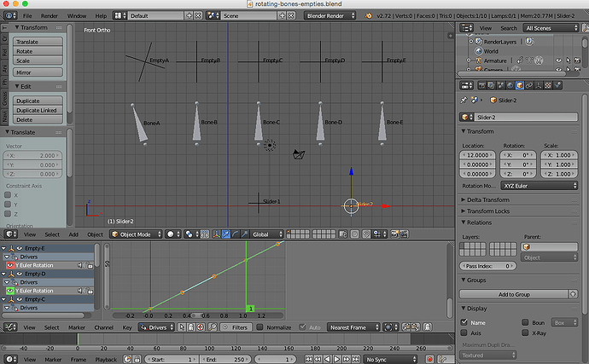Viewport: 589px width, 364px height.
Task: Click the Mirror button in tool shelf
Action: tap(38, 72)
